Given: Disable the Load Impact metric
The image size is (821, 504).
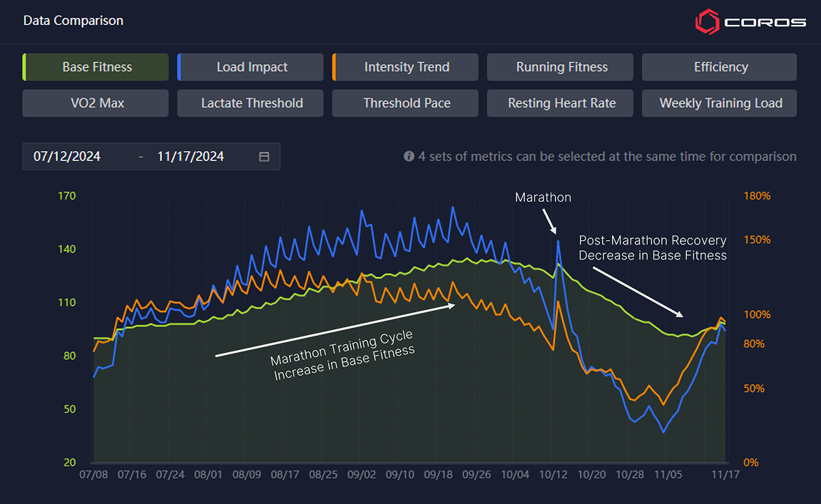Looking at the screenshot, I should [252, 67].
